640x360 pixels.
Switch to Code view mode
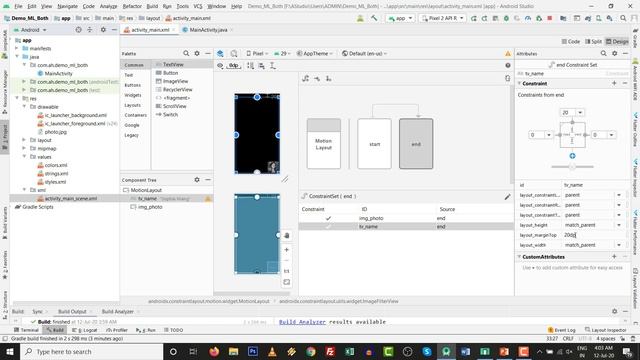tap(571, 41)
